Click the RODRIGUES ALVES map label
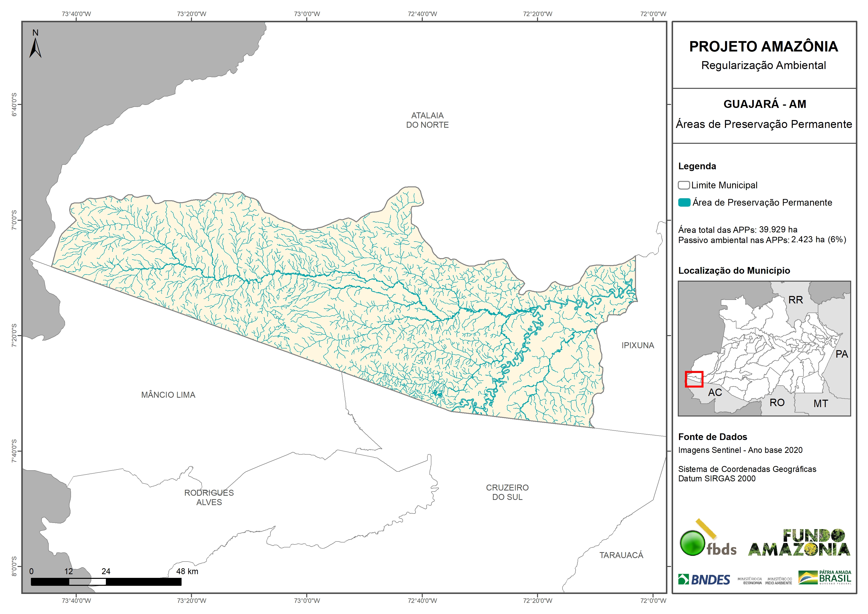This screenshot has width=868, height=614. [209, 497]
